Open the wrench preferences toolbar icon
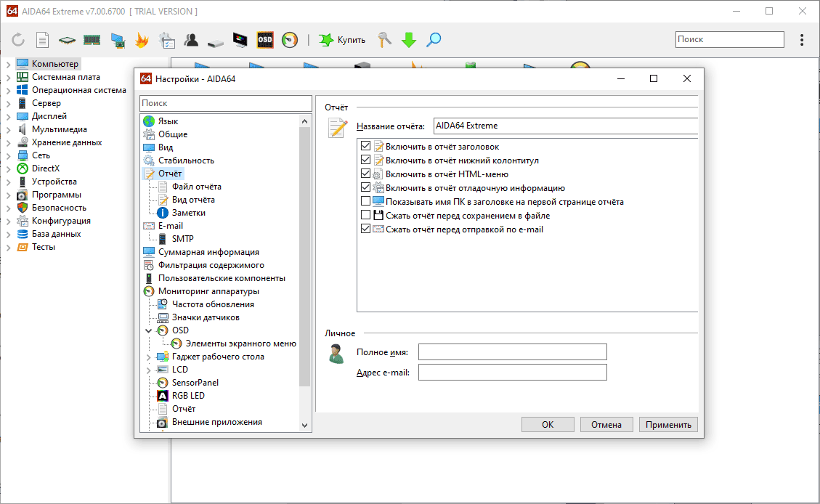The width and height of the screenshot is (820, 504). tap(384, 40)
